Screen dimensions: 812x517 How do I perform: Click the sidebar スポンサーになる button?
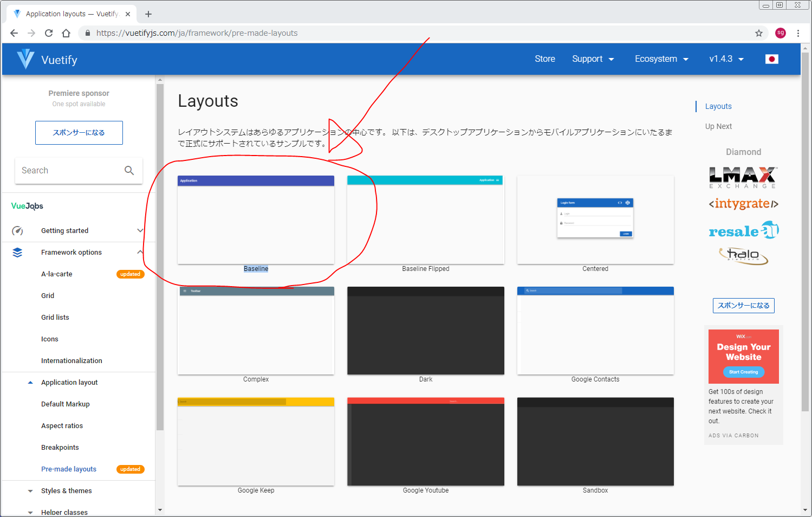(x=79, y=133)
